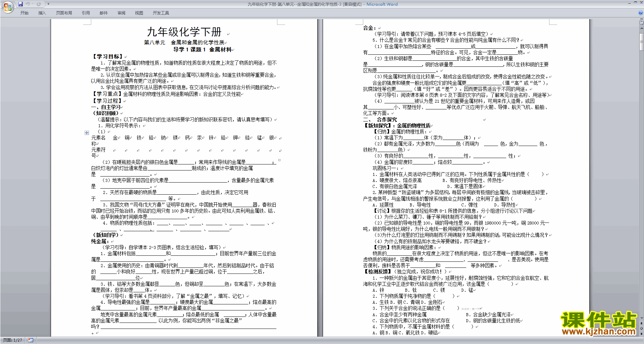Click answer option D. 导热性
Image resolution: width=644 pixels, height=344 pixels.
pyautogui.click(x=505, y=205)
